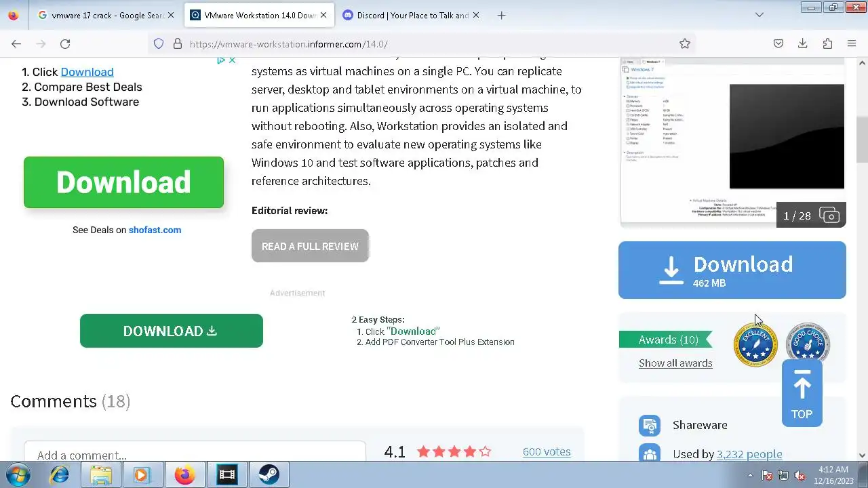The height and width of the screenshot is (488, 868).
Task: Click the fifth rating star
Action: (486, 451)
